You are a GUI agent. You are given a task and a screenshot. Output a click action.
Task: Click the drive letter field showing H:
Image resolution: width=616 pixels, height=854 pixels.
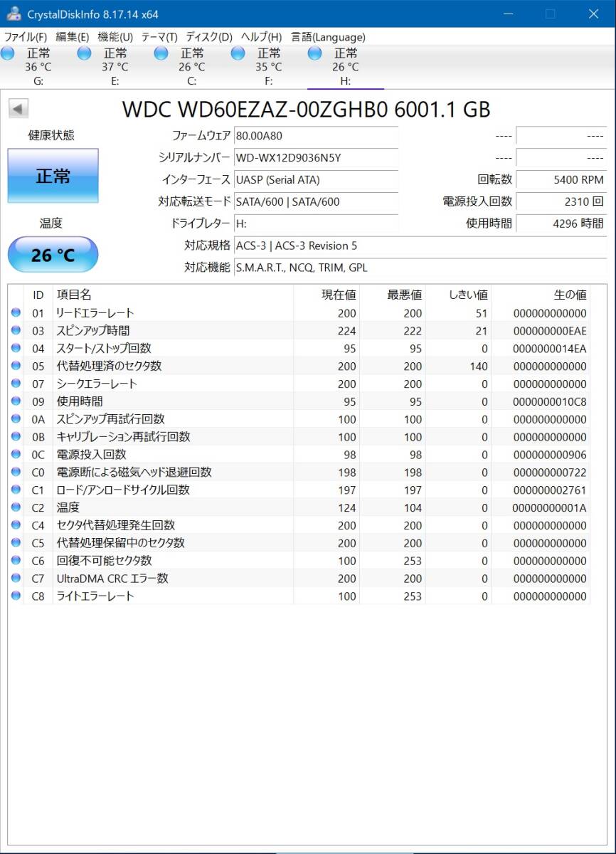click(316, 223)
